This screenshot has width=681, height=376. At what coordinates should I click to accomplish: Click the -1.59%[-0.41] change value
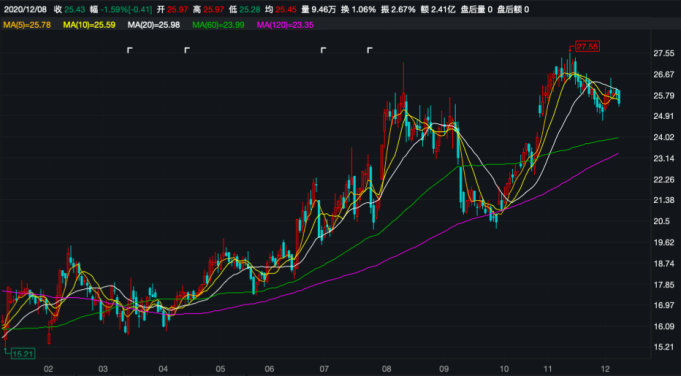click(x=127, y=10)
